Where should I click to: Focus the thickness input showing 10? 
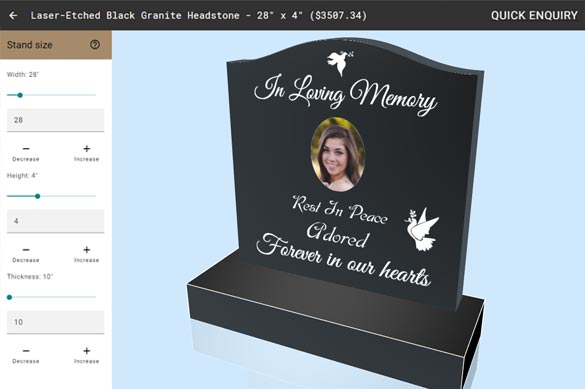coord(55,322)
